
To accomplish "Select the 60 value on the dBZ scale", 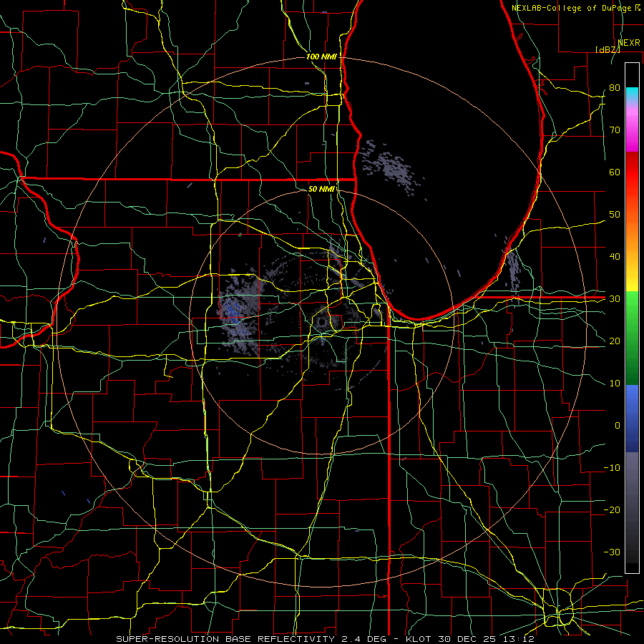I will [615, 172].
